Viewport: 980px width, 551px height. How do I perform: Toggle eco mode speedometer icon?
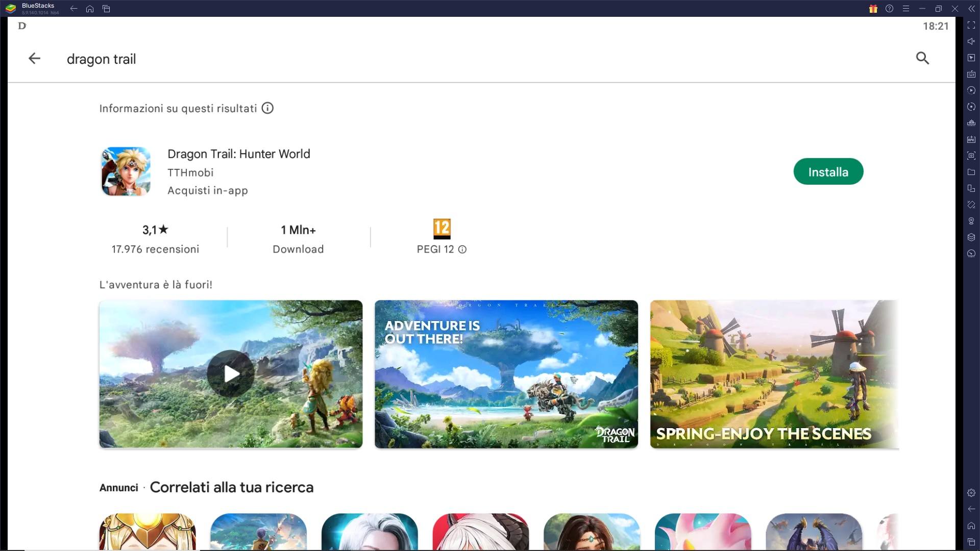971,254
